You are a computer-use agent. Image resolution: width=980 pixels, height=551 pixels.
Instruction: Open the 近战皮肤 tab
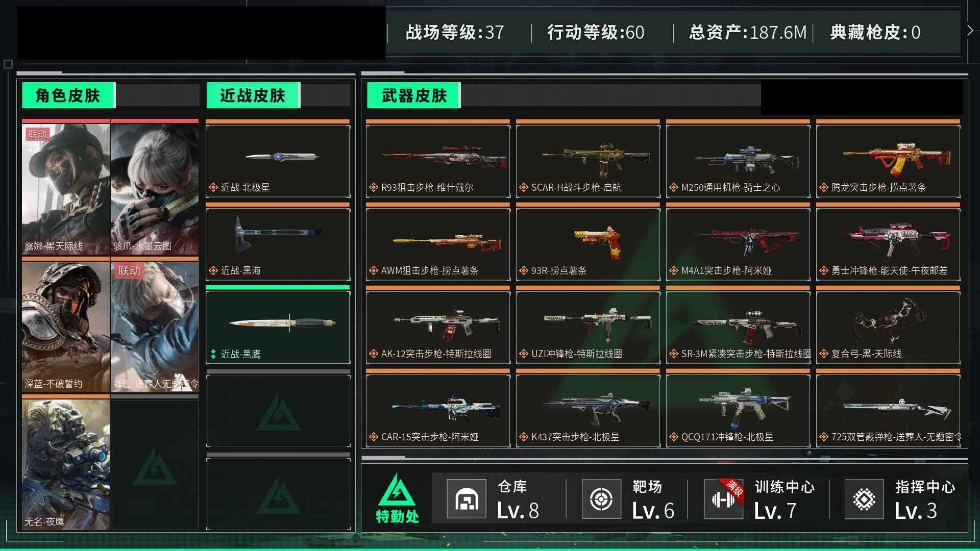point(253,95)
